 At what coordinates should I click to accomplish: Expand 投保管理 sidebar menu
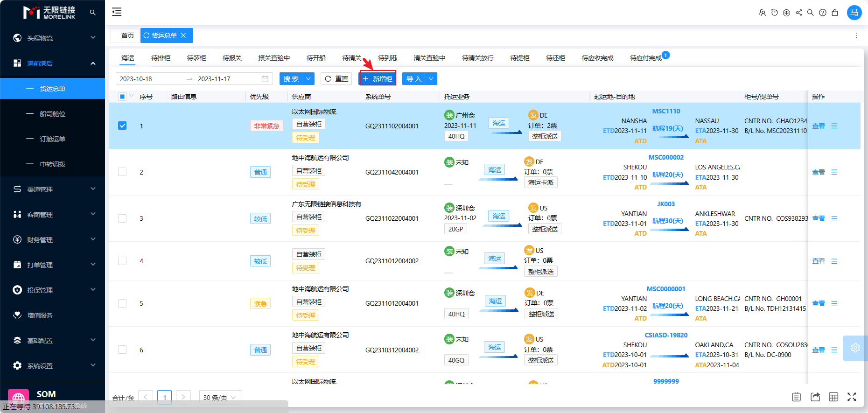52,290
